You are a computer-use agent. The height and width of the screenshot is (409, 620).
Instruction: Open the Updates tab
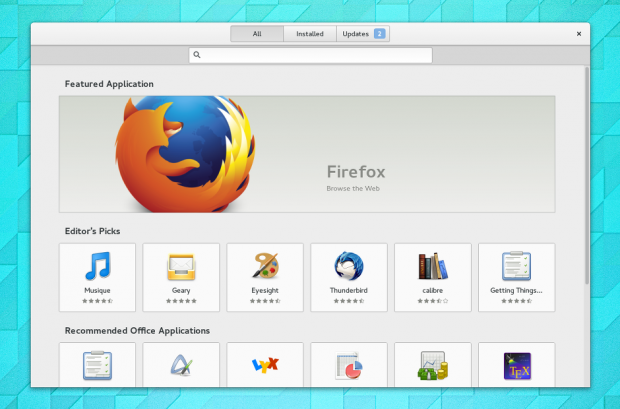coord(363,34)
